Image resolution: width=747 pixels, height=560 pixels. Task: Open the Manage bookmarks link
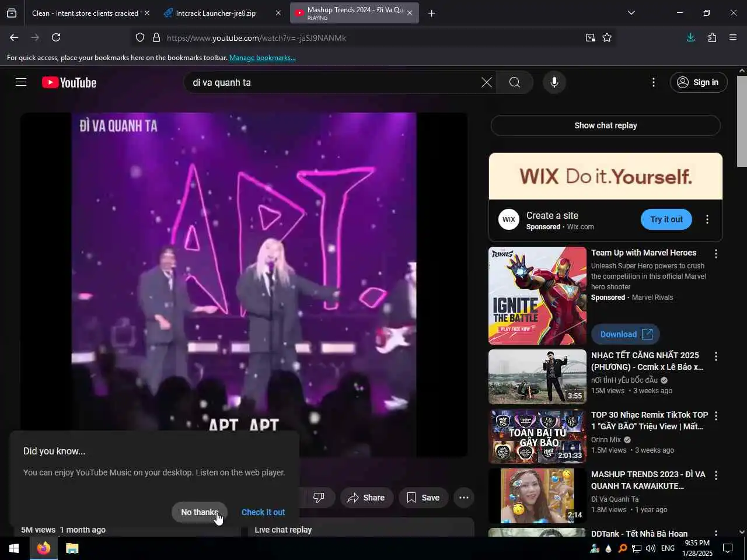(263, 58)
